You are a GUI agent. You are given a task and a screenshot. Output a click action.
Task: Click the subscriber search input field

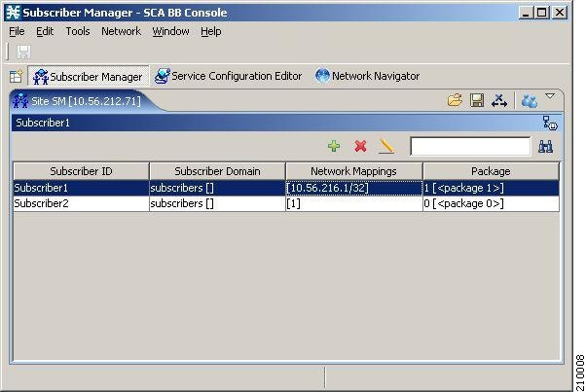click(470, 146)
